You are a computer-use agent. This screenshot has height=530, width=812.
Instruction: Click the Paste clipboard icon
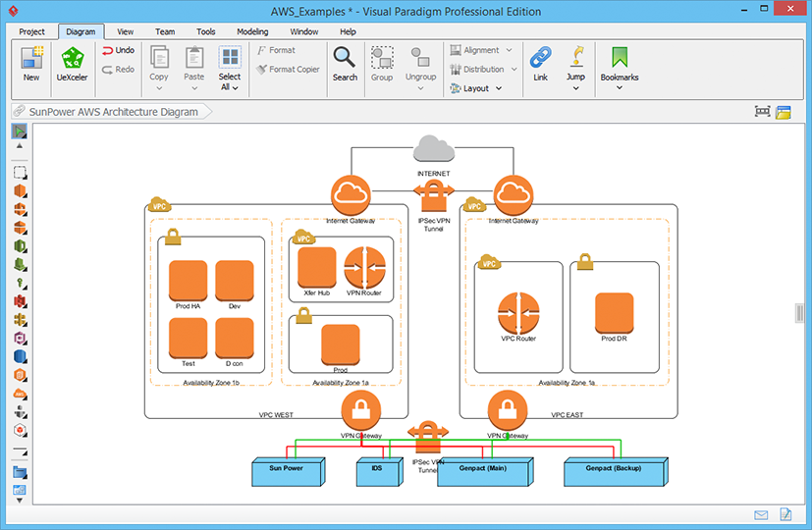[x=194, y=57]
